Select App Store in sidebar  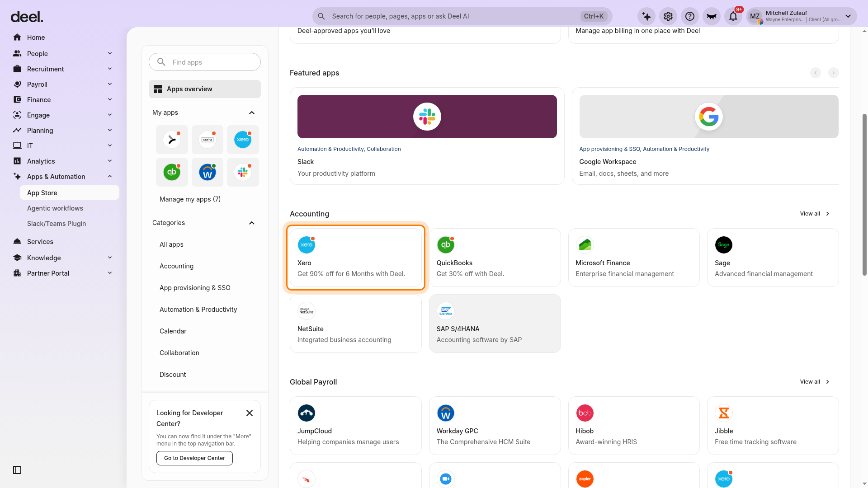click(x=70, y=193)
